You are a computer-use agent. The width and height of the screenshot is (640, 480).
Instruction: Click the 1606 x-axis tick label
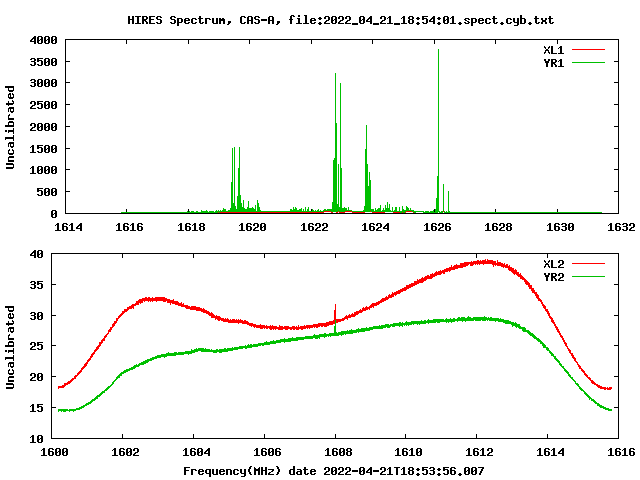click(267, 452)
